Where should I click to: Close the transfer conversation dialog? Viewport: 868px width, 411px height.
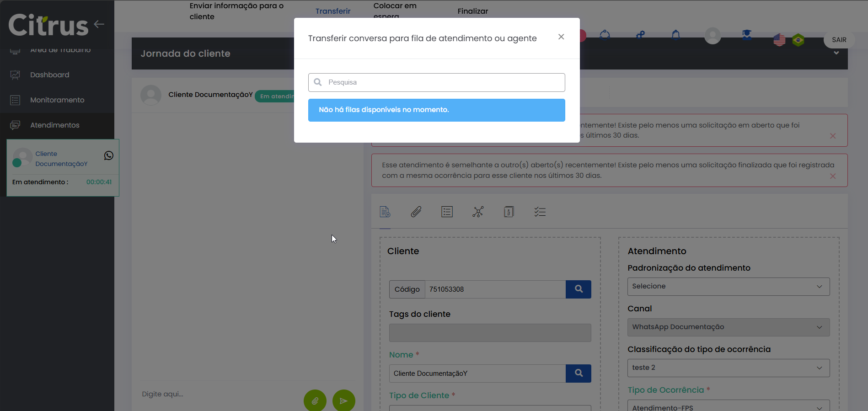[561, 37]
